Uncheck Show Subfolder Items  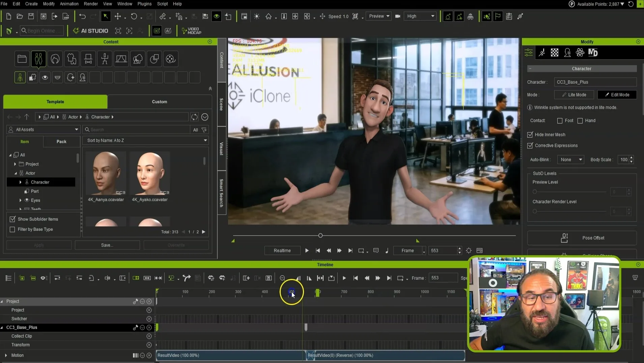pyautogui.click(x=12, y=219)
